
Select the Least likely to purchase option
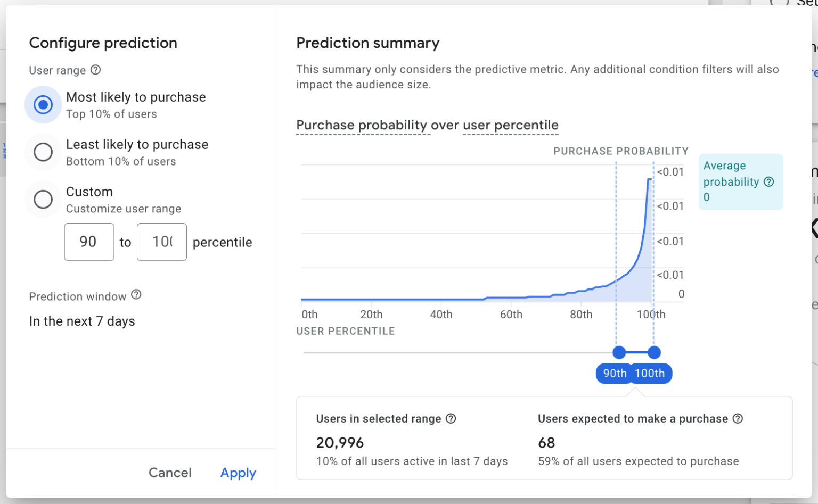tap(43, 152)
